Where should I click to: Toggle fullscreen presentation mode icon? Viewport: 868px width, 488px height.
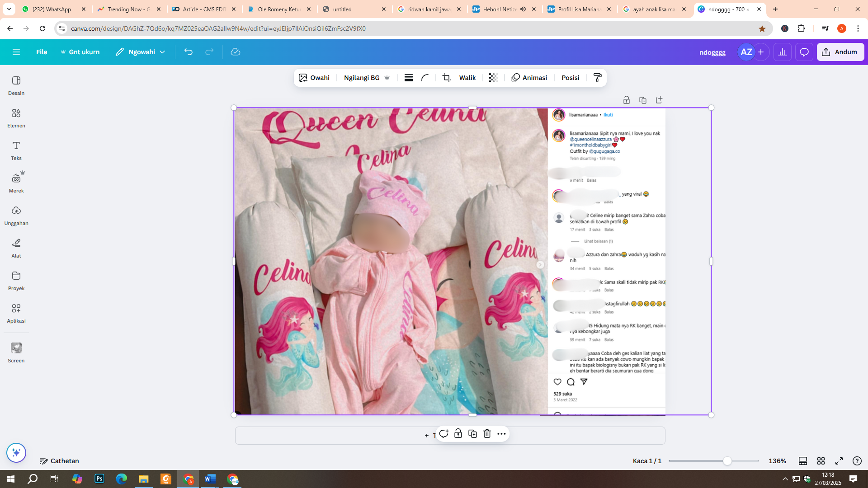[x=839, y=461]
